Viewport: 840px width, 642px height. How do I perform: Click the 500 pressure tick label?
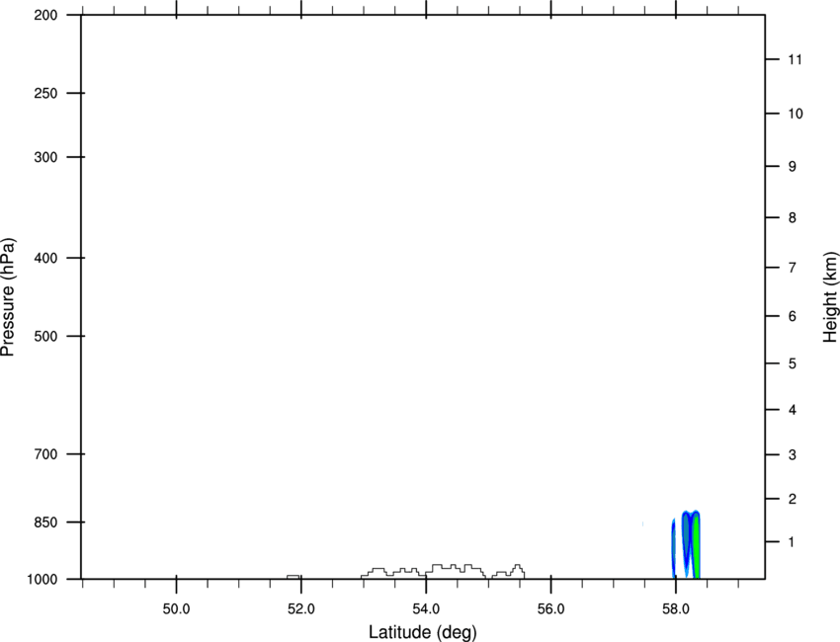(x=45, y=336)
